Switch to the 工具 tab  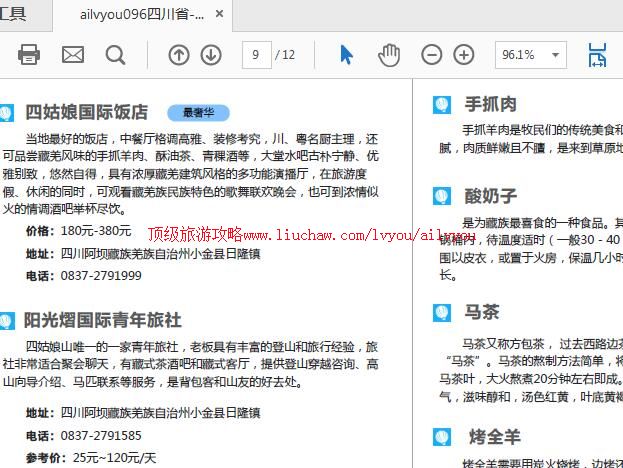(14, 15)
